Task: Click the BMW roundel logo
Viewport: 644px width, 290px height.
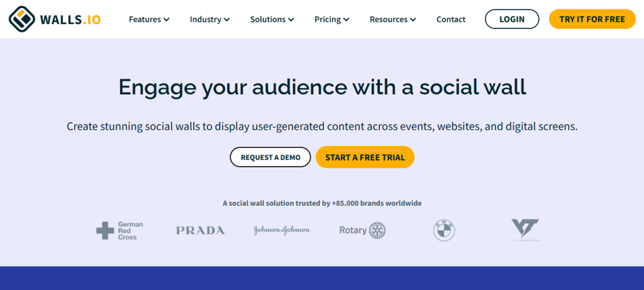Action: point(444,230)
